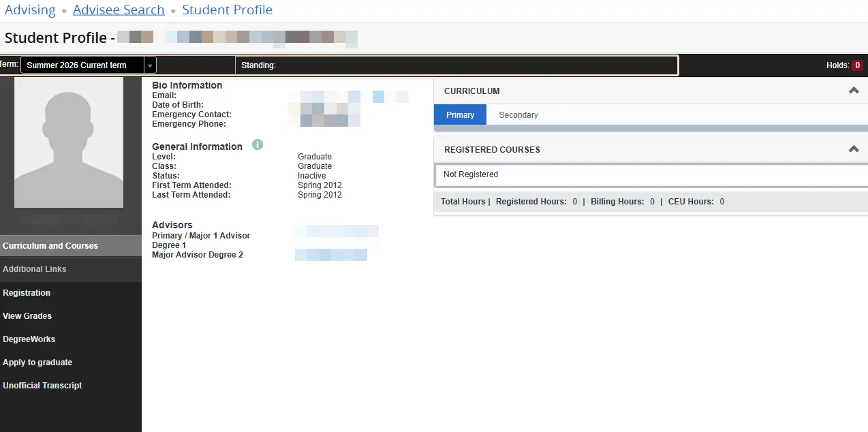Screen dimensions: 868x432
Task: Click the Apply to graduate link
Action: tap(37, 362)
